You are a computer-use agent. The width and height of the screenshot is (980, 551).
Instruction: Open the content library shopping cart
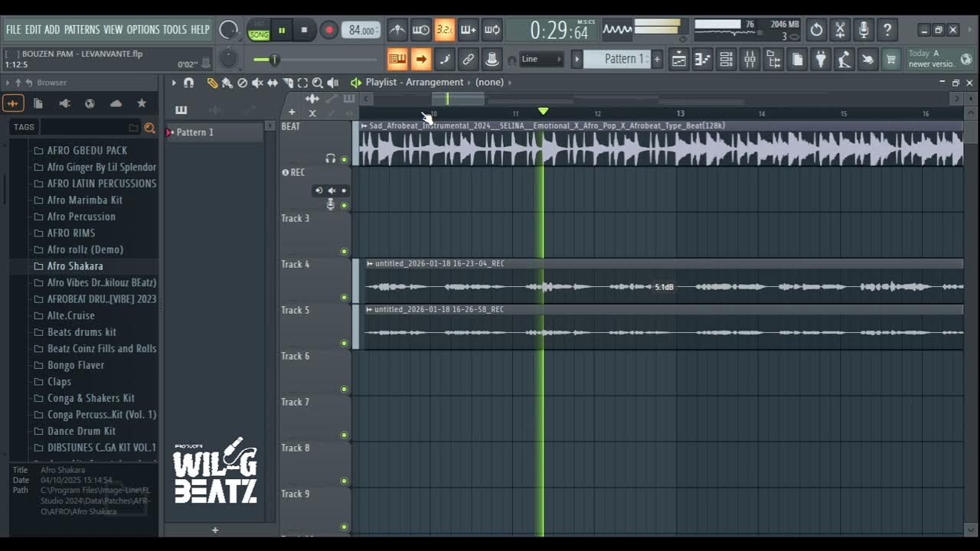coord(891,59)
